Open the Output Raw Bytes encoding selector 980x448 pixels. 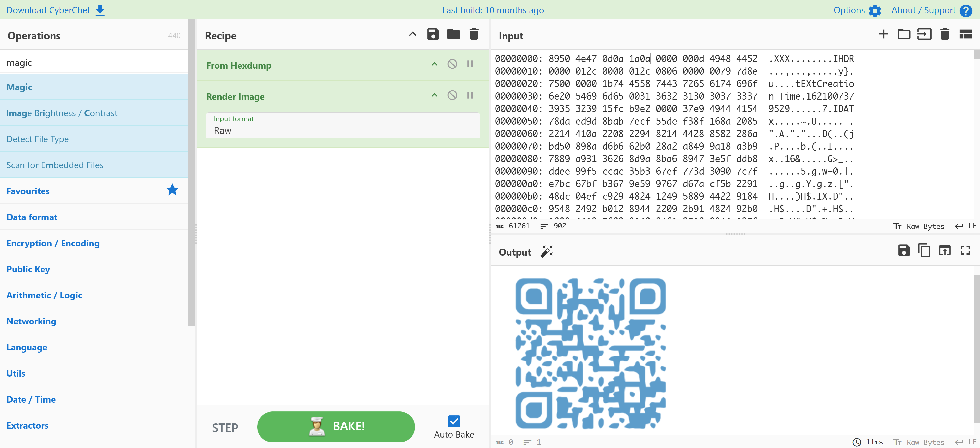919,442
